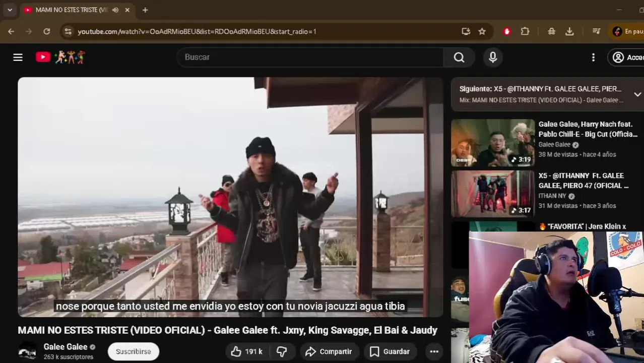
Task: Subscribe with the Suscribirse button
Action: [133, 351]
